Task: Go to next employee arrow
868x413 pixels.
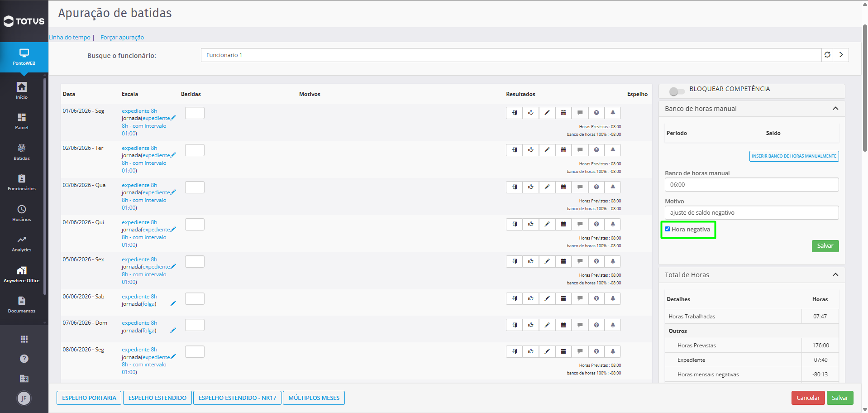Action: pyautogui.click(x=841, y=55)
